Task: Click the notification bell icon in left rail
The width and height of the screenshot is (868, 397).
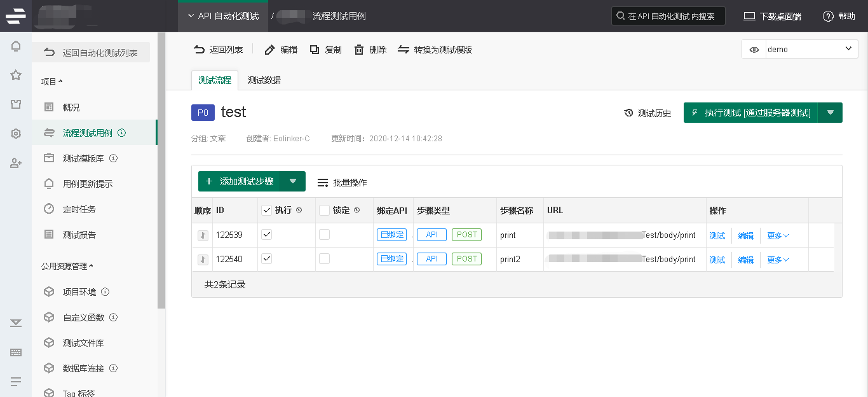Action: tap(16, 46)
